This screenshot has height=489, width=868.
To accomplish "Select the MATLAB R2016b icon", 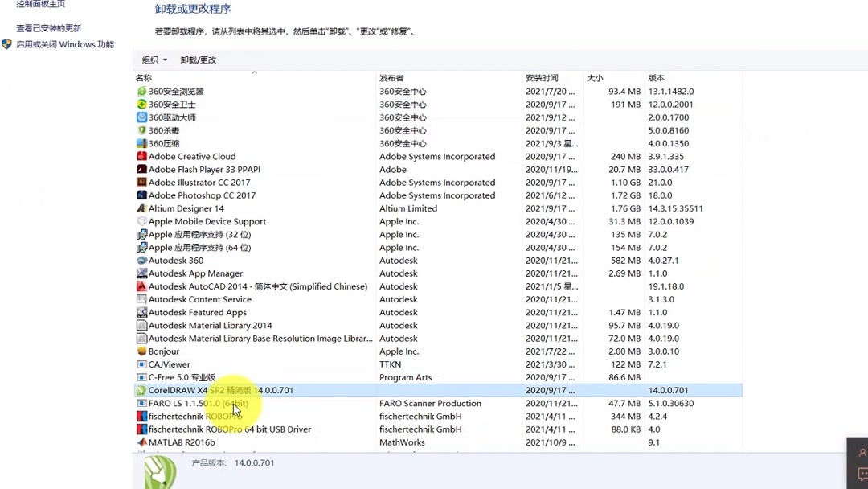I will (143, 442).
